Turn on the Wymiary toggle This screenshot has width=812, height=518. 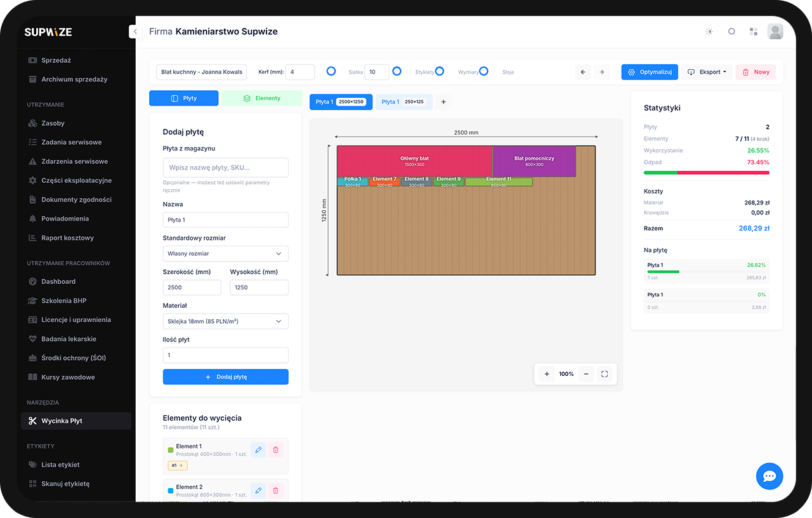click(x=484, y=72)
